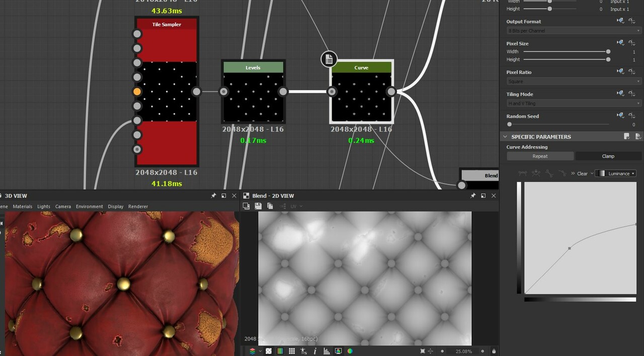
Task: Click the center view crosshair icon
Action: pyautogui.click(x=431, y=351)
